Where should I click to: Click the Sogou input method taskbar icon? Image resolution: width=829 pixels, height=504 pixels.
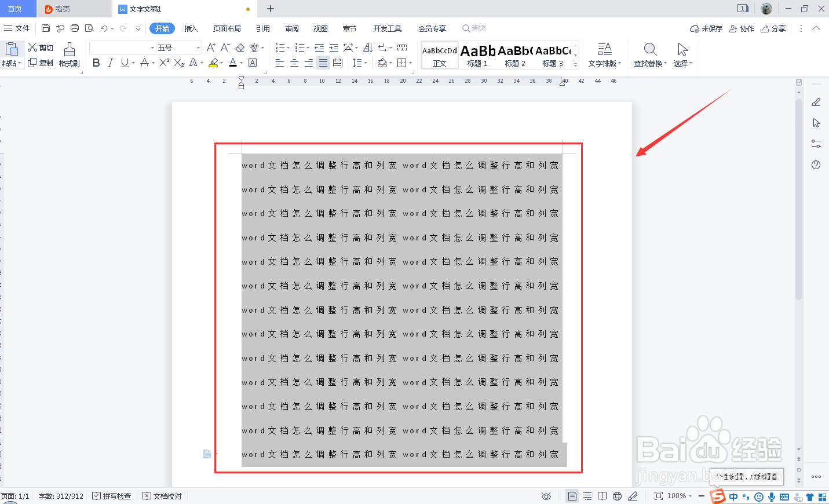click(x=718, y=496)
